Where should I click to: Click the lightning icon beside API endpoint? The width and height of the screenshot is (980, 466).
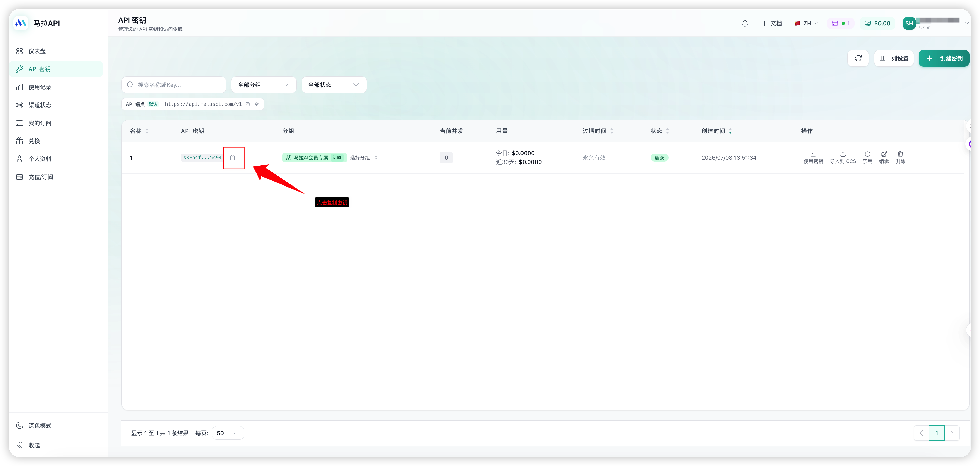pos(257,104)
